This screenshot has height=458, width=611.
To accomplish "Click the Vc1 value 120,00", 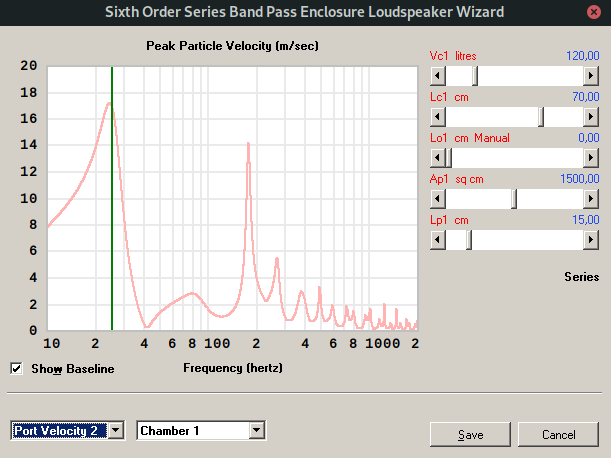I will (x=583, y=56).
